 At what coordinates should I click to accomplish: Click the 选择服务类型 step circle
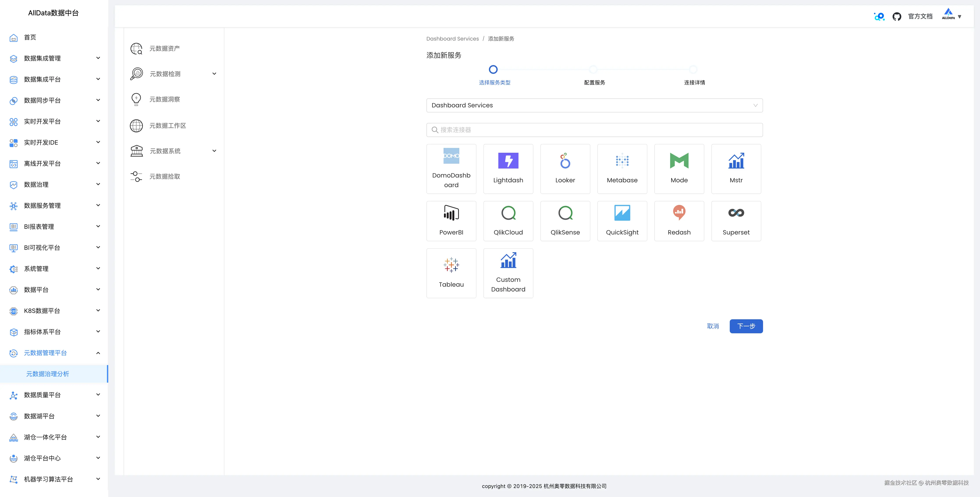coord(493,70)
